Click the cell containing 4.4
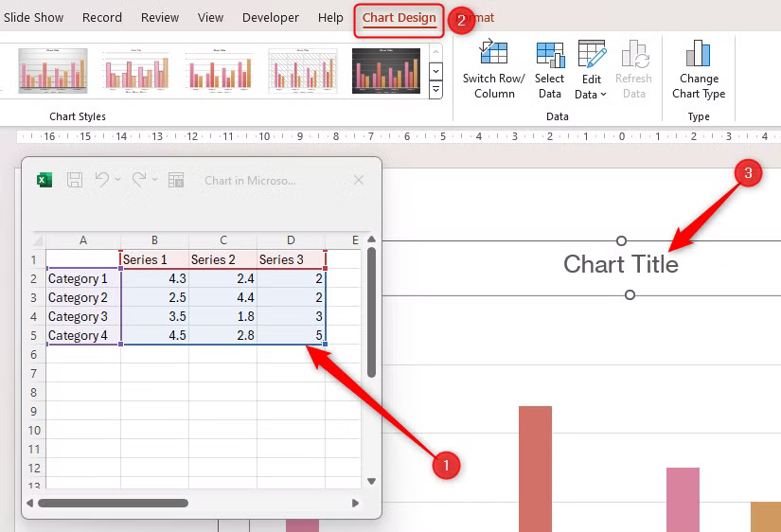 (x=222, y=297)
